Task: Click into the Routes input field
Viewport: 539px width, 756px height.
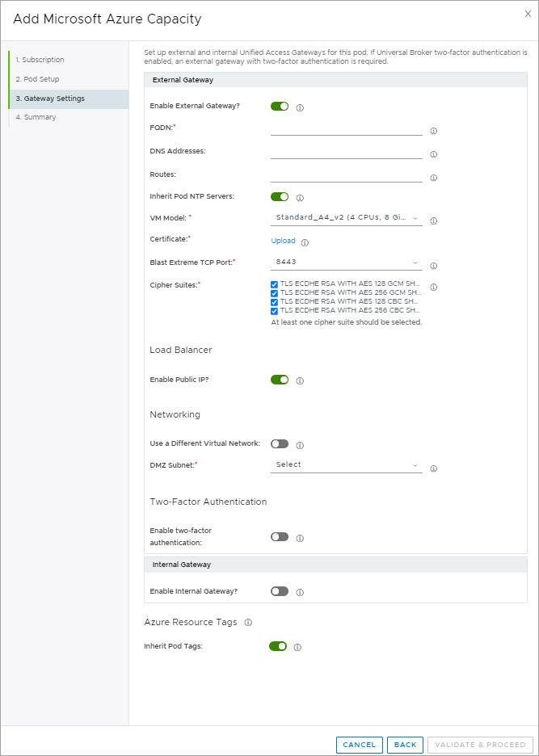Action: [347, 176]
